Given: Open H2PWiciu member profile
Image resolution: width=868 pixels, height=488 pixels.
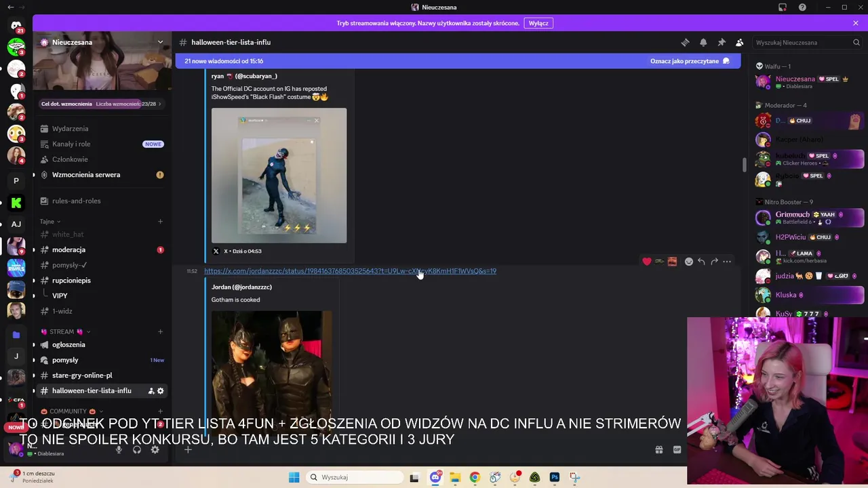Looking at the screenshot, I should (x=810, y=237).
